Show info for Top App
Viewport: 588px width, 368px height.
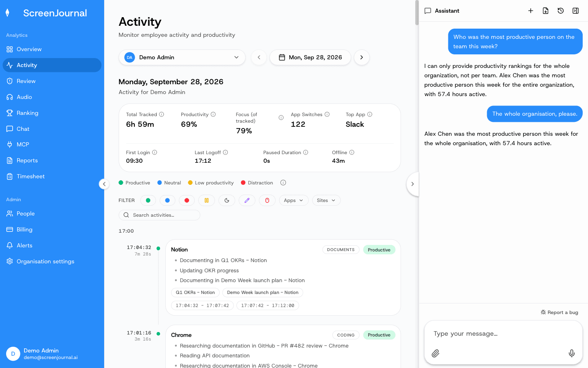(x=370, y=114)
